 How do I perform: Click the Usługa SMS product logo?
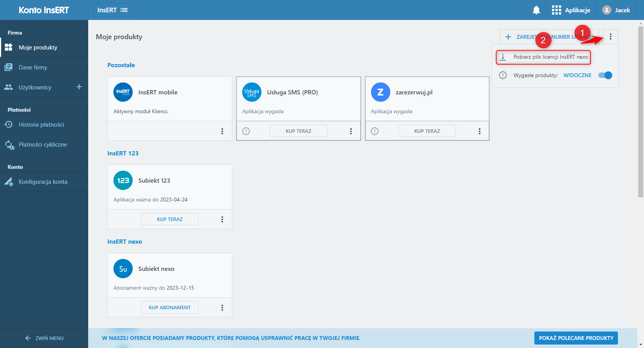(252, 92)
